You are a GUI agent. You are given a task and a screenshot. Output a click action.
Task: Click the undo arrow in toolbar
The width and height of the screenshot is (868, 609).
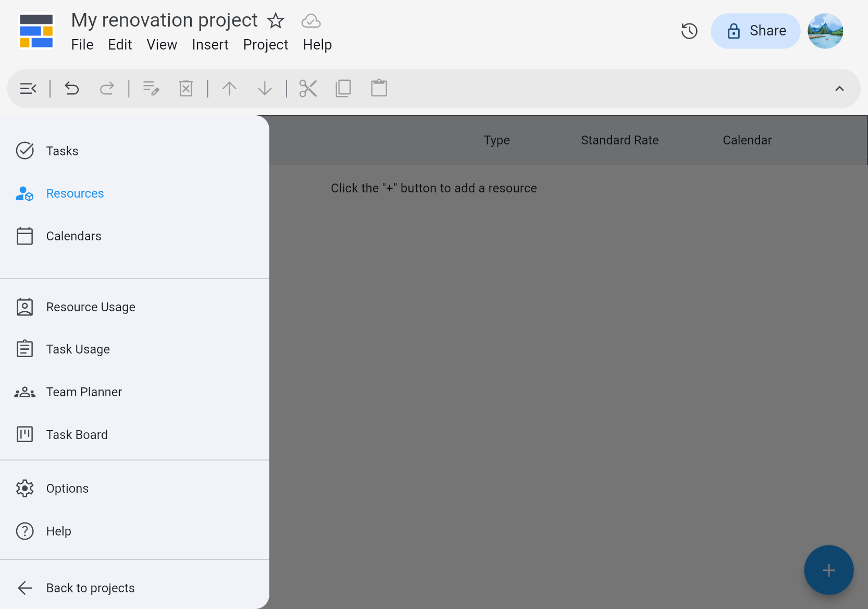click(72, 89)
